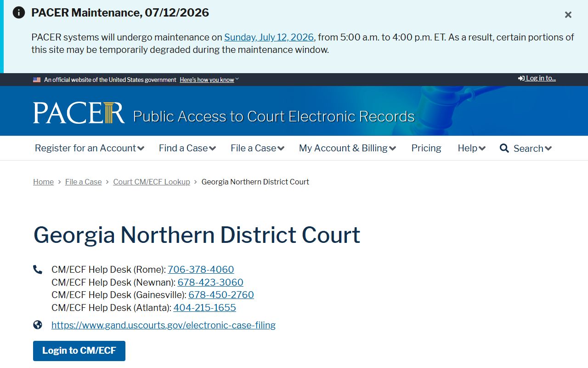Open the gand.uscourts.gov electronic-case-filing link

pyautogui.click(x=164, y=325)
